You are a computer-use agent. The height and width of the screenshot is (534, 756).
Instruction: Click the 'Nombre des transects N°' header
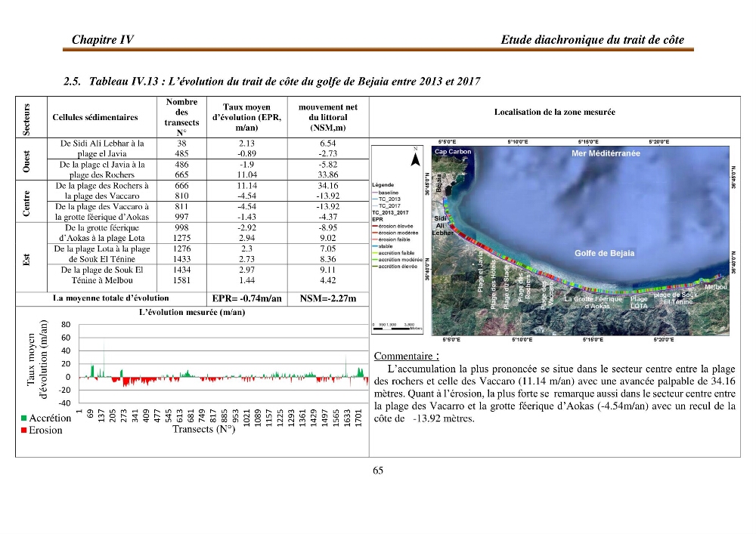click(x=181, y=117)
